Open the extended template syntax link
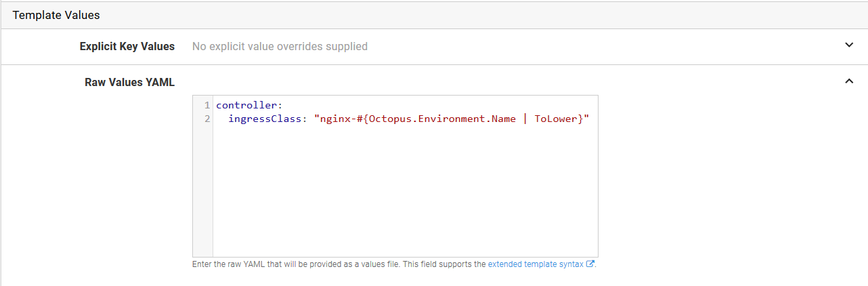The height and width of the screenshot is (286, 868). tap(535, 264)
